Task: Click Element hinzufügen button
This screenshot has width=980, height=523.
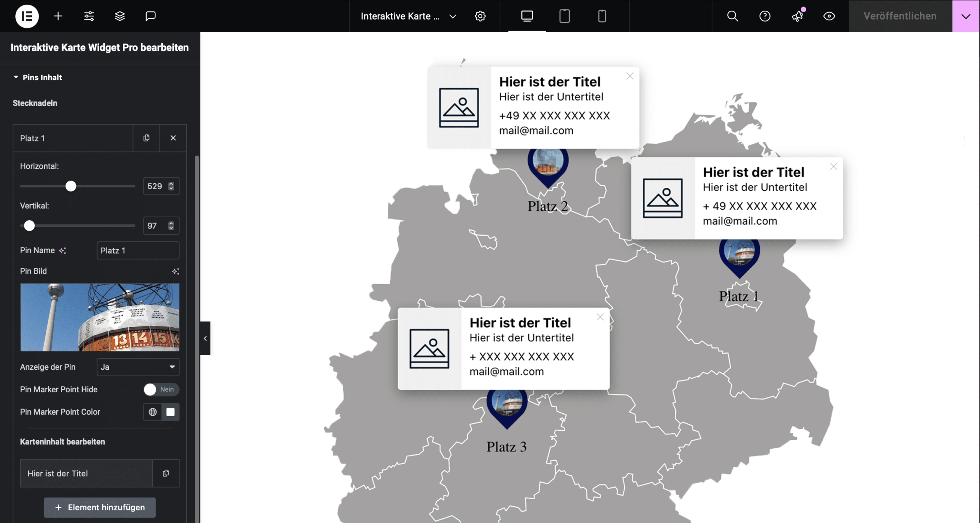Action: (100, 507)
